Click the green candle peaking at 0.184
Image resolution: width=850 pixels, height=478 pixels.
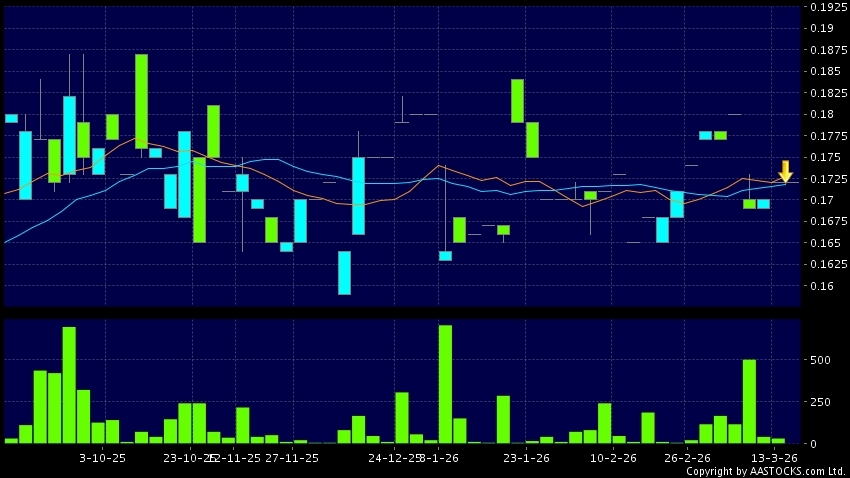pos(518,100)
